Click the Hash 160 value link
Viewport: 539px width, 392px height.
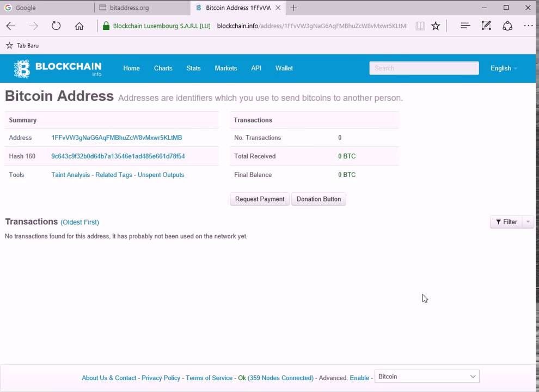118,156
